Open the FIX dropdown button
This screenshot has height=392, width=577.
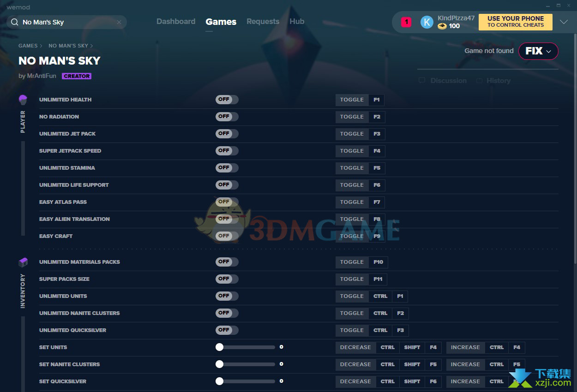pos(538,51)
